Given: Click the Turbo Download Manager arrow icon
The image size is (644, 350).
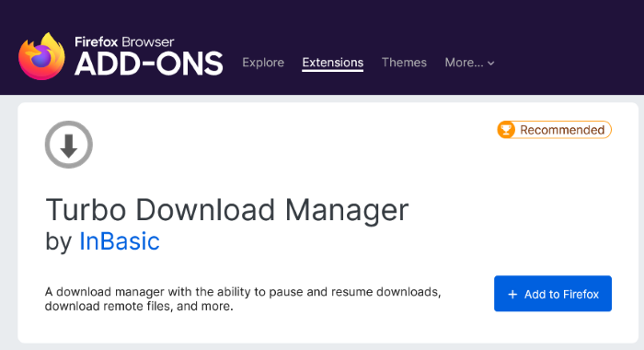Looking at the screenshot, I should click(69, 145).
